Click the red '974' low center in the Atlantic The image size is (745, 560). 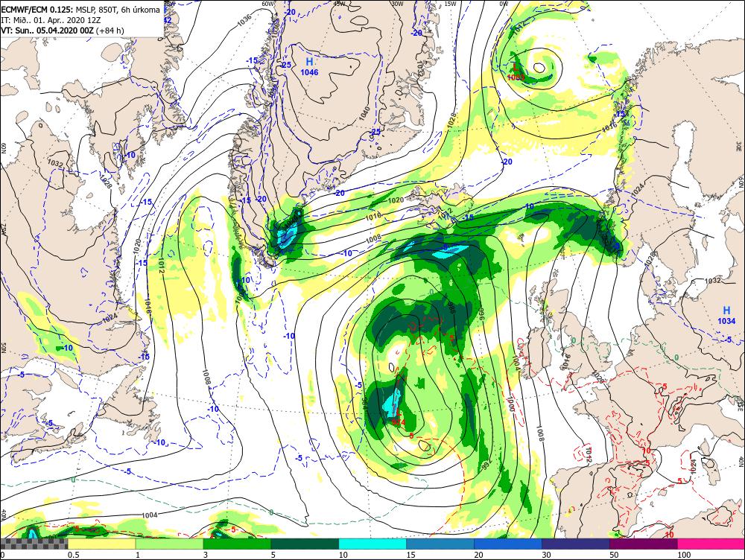pyautogui.click(x=399, y=421)
